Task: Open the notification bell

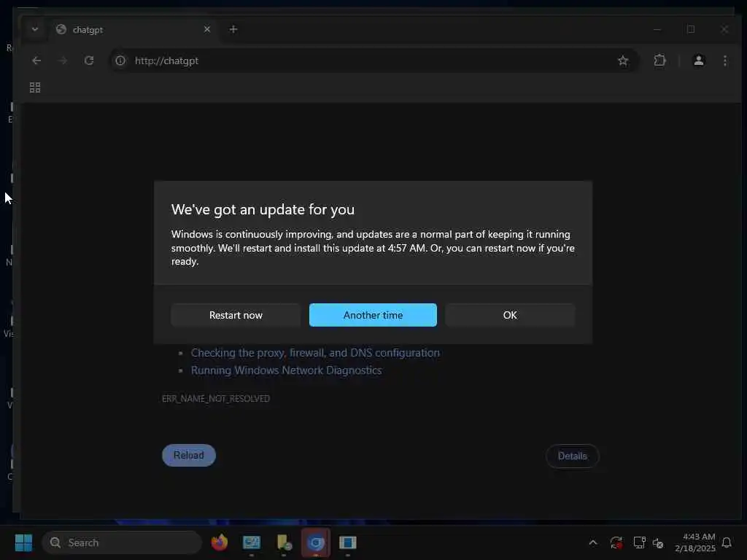Action: click(727, 542)
